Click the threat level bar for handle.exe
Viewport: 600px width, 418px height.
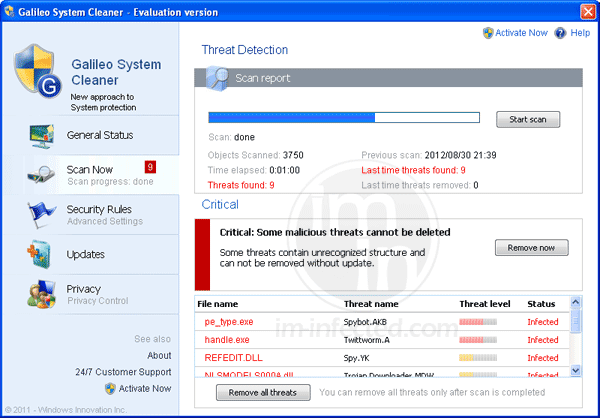click(x=478, y=340)
